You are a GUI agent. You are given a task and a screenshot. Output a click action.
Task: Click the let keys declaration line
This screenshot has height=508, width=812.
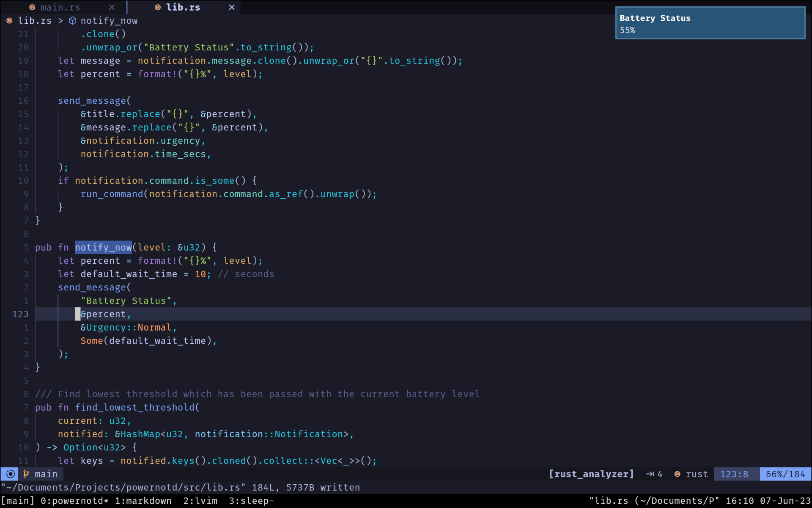[217, 461]
